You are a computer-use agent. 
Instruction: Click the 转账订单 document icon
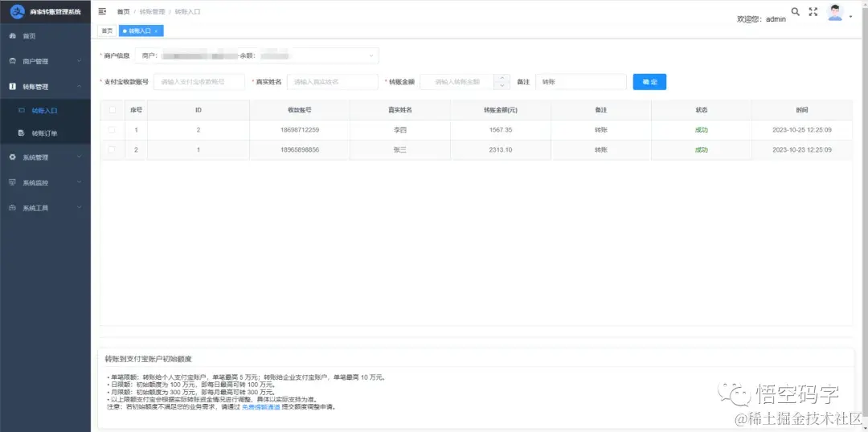click(21, 133)
